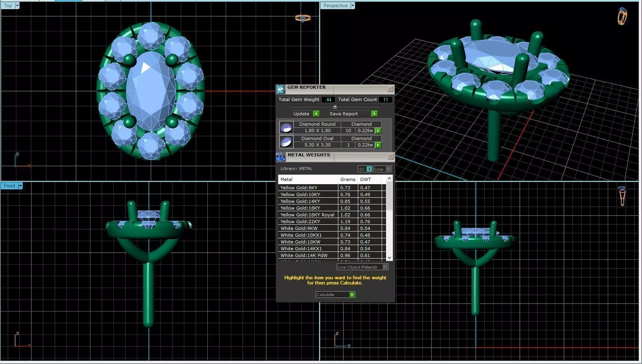642x364 pixels.
Task: Click the gem icon in Top viewport corner
Action: click(x=302, y=18)
